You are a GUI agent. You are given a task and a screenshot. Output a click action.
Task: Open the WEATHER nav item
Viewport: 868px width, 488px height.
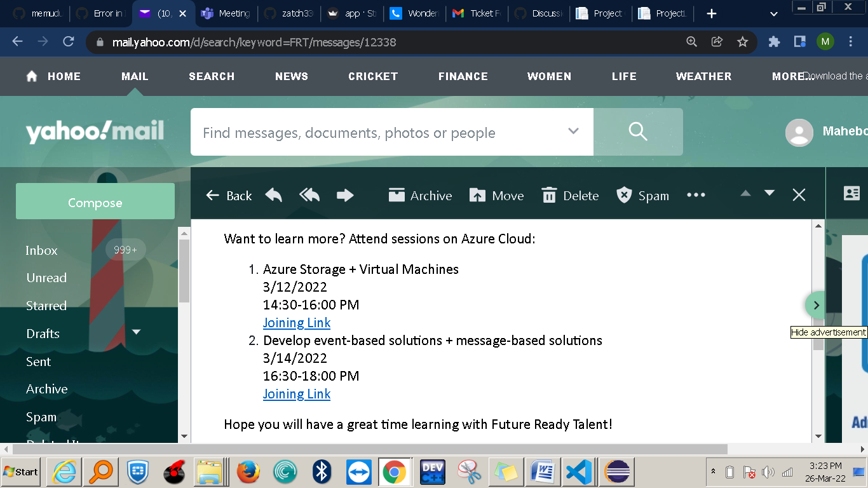point(703,76)
